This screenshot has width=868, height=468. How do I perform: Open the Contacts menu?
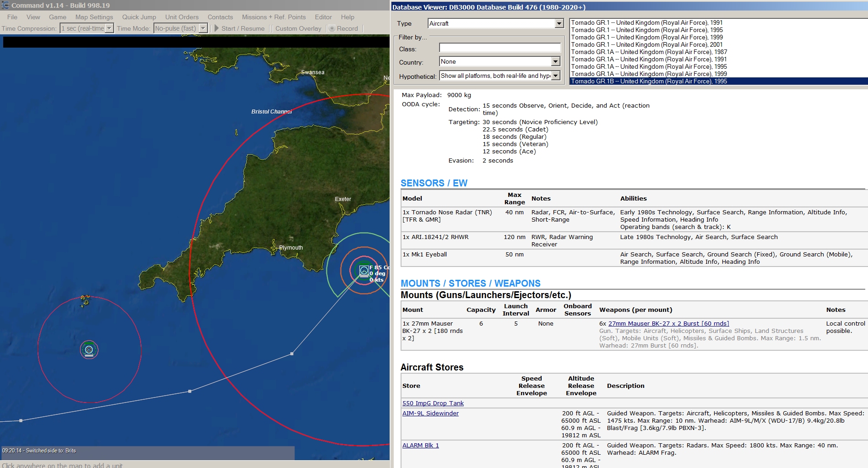point(220,17)
